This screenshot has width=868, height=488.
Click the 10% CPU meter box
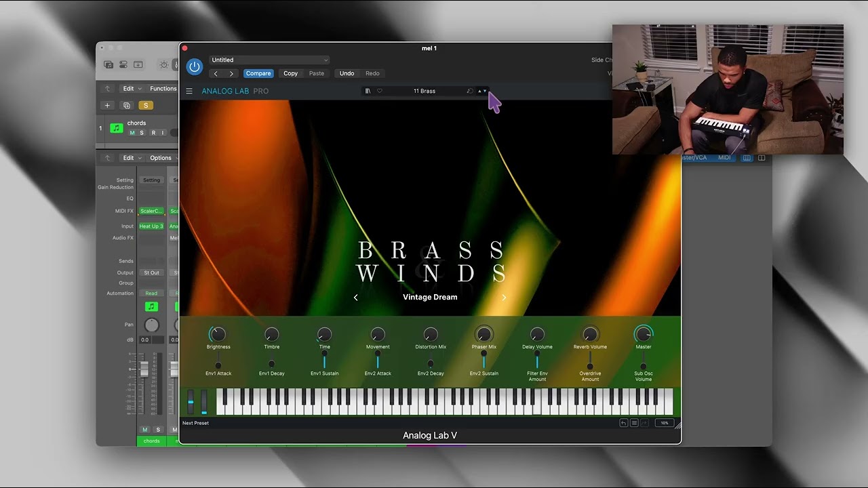point(664,423)
